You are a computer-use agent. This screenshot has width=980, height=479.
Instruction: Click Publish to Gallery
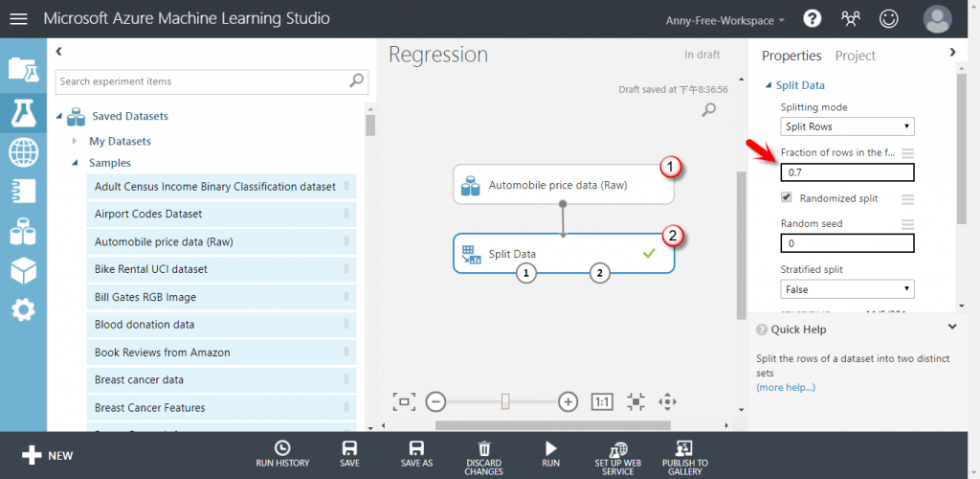coord(685,458)
